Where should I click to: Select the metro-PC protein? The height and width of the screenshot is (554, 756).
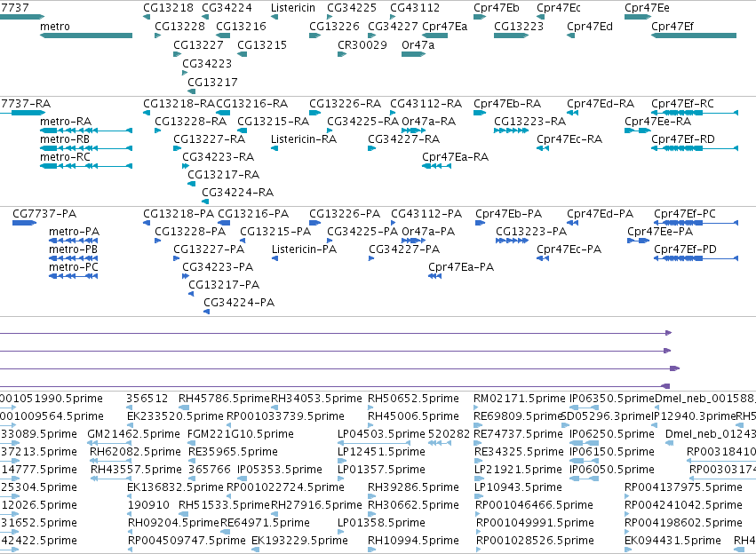point(73,276)
